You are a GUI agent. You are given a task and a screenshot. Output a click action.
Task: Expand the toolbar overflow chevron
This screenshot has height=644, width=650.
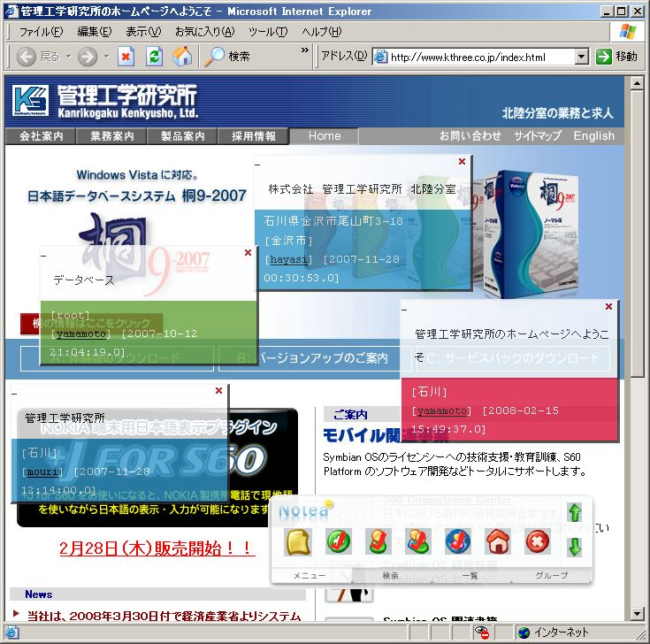(307, 51)
